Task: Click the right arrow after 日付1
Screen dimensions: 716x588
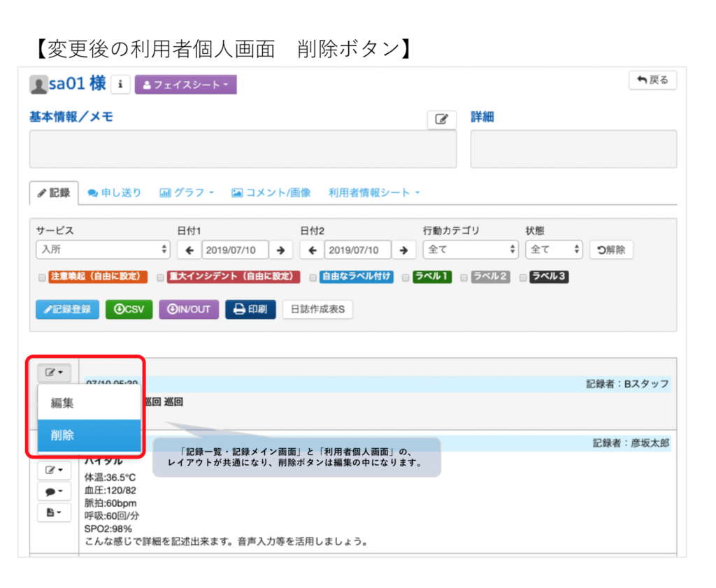Action: click(x=281, y=250)
